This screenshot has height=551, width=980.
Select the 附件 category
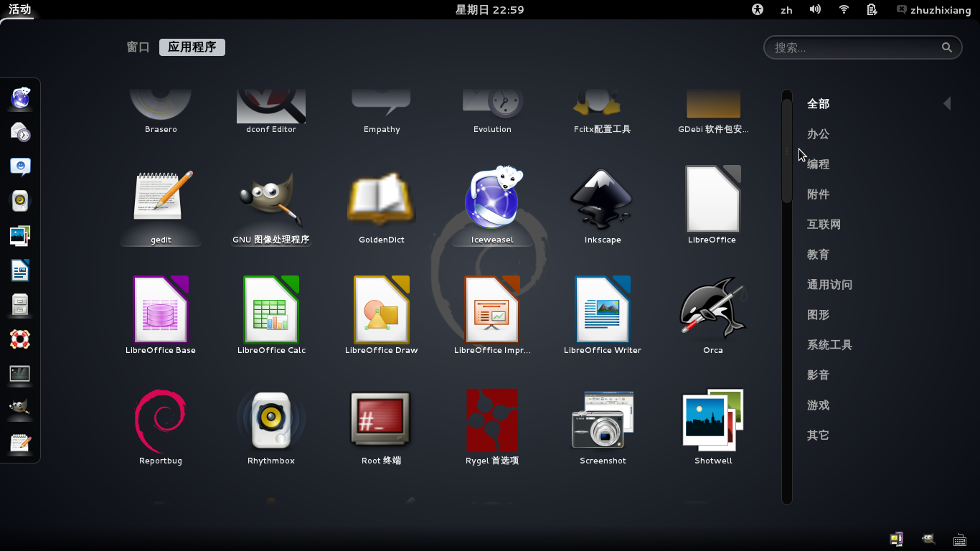point(818,194)
